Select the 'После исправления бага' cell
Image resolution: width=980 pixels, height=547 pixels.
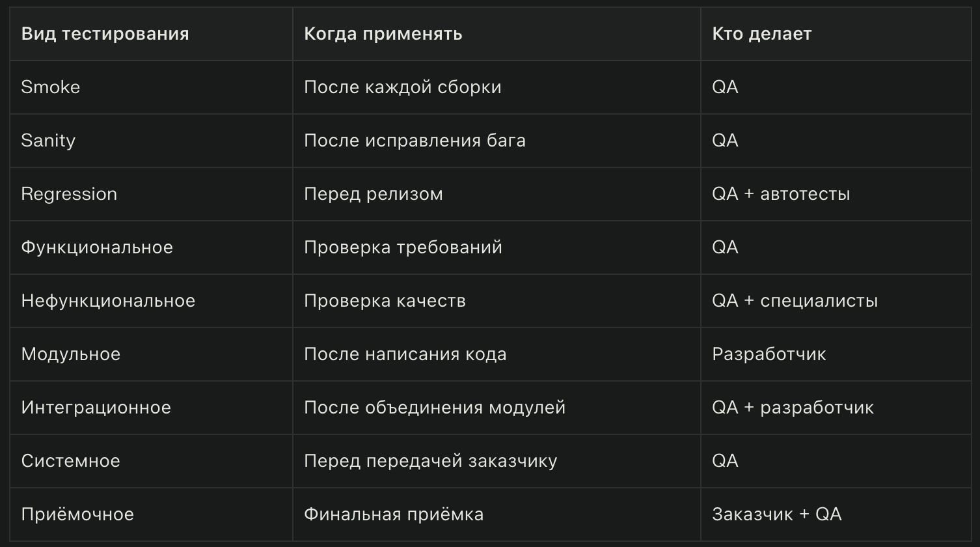pyautogui.click(x=497, y=141)
